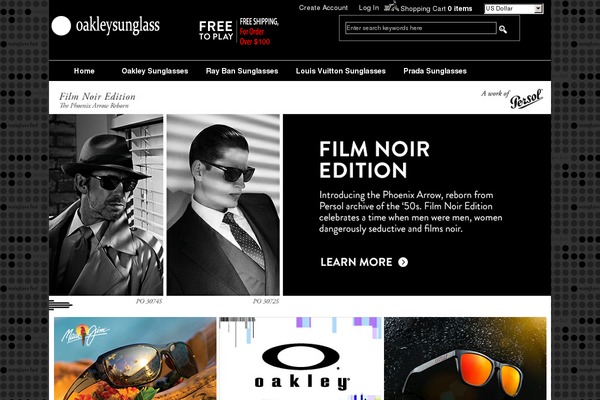Viewport: 600px width, 400px height.
Task: Go to Home menu item
Action: pos(84,71)
